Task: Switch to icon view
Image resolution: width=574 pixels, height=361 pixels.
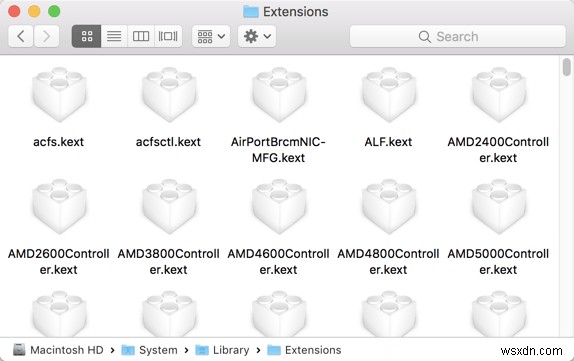Action: 87,36
